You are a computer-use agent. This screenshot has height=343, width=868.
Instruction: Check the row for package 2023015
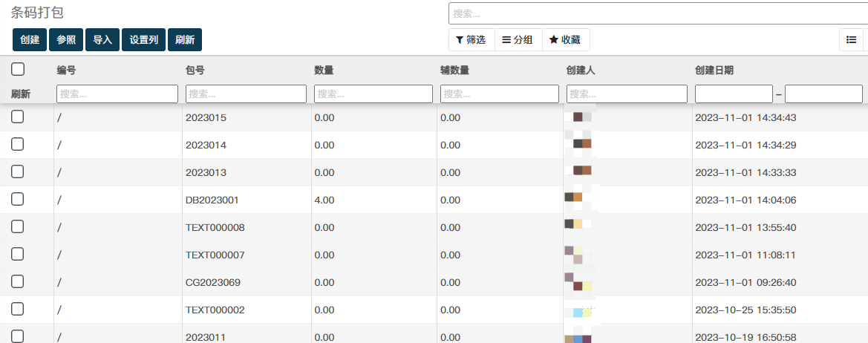point(18,117)
